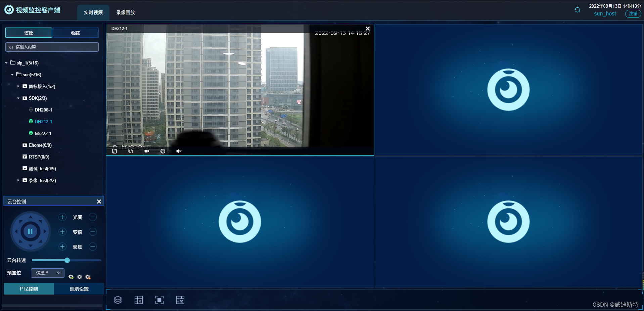Viewport: 644px width, 311px height.
Task: Open the 预置位 preset dropdown
Action: coord(48,273)
